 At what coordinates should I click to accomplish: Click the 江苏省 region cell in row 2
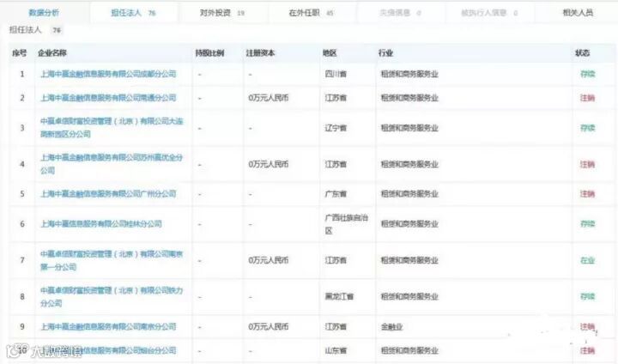coord(336,98)
